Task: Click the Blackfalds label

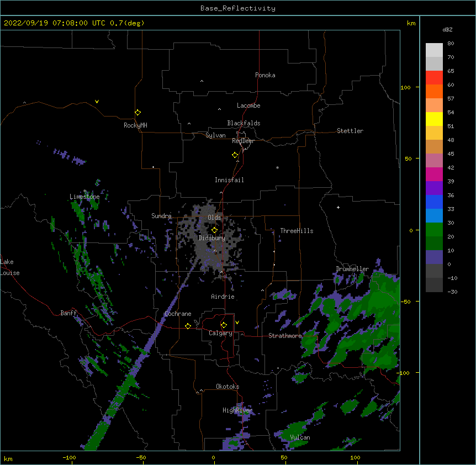Action: tap(244, 123)
